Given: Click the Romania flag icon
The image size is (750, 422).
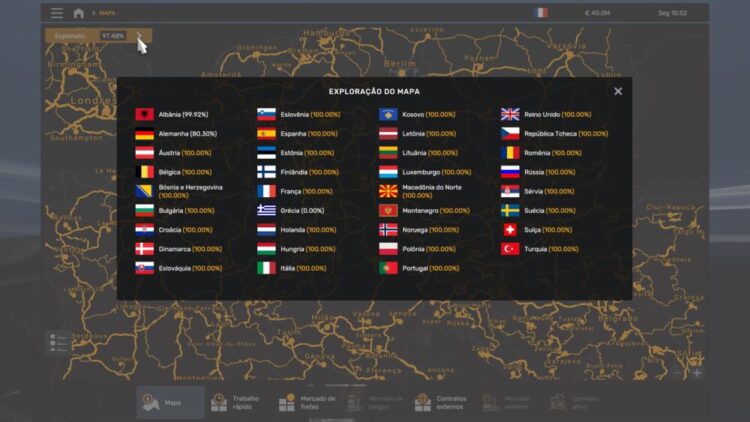Looking at the screenshot, I should point(510,153).
